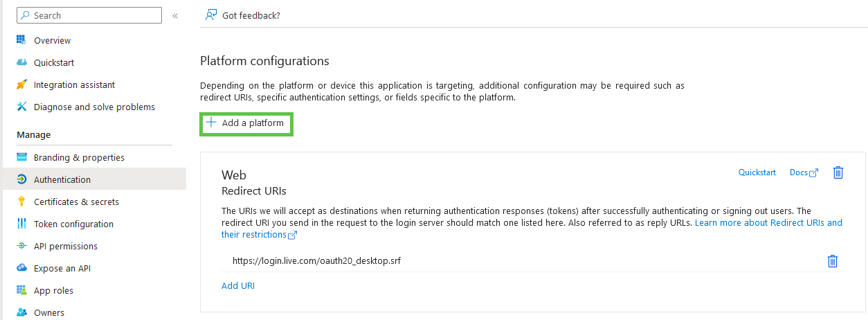Delete the login.live.com redirect URI
868x320 pixels.
click(833, 261)
